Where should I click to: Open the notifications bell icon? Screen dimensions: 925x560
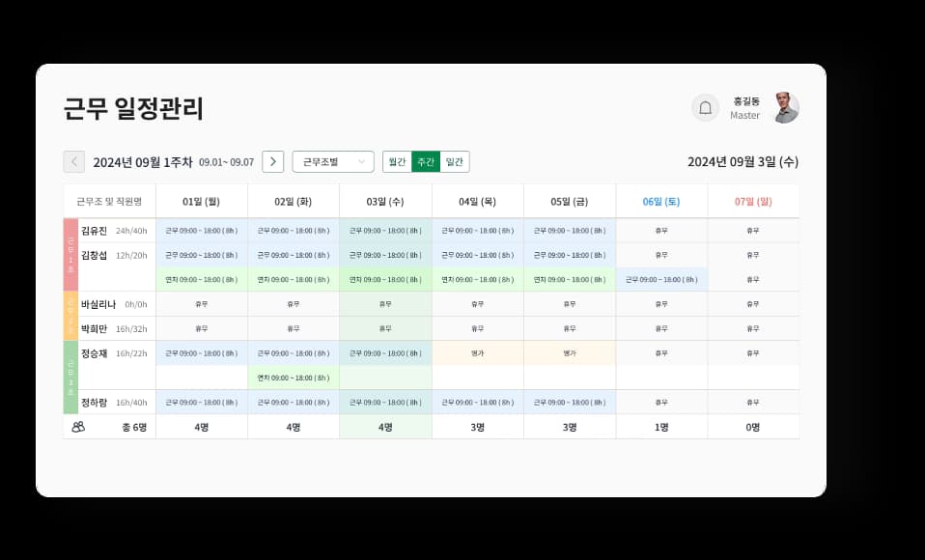pos(705,107)
